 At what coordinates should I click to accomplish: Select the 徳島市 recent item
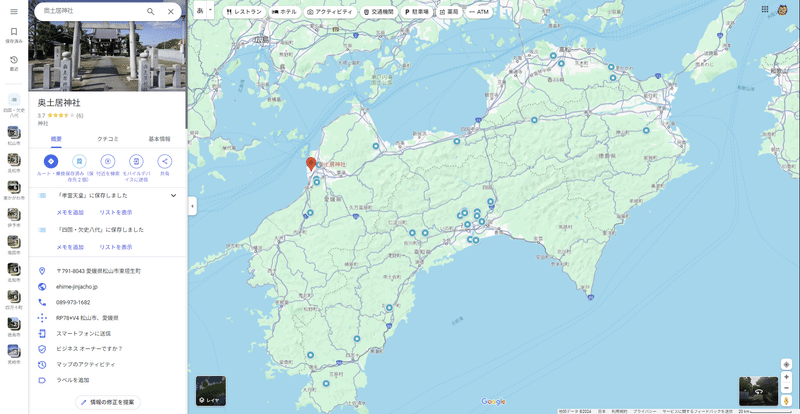click(x=14, y=327)
